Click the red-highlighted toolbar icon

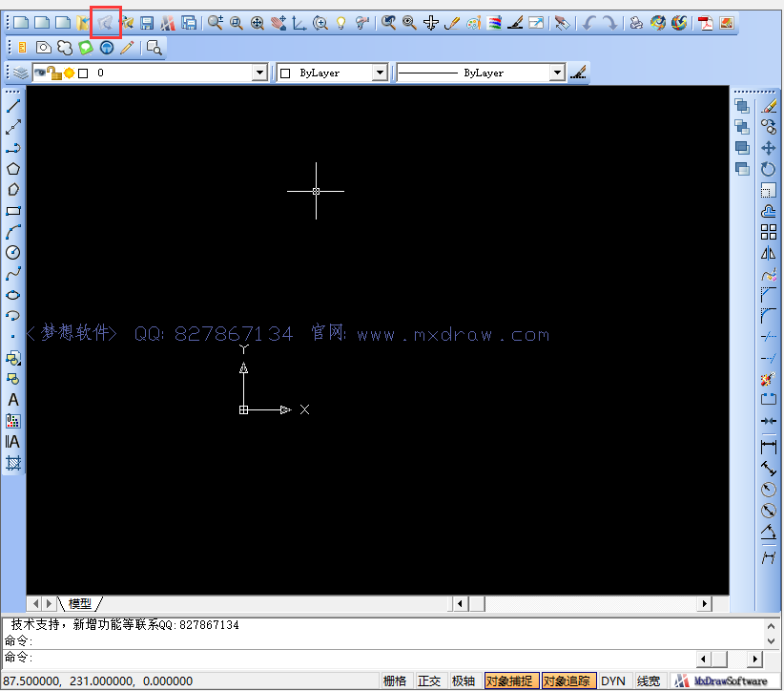105,21
